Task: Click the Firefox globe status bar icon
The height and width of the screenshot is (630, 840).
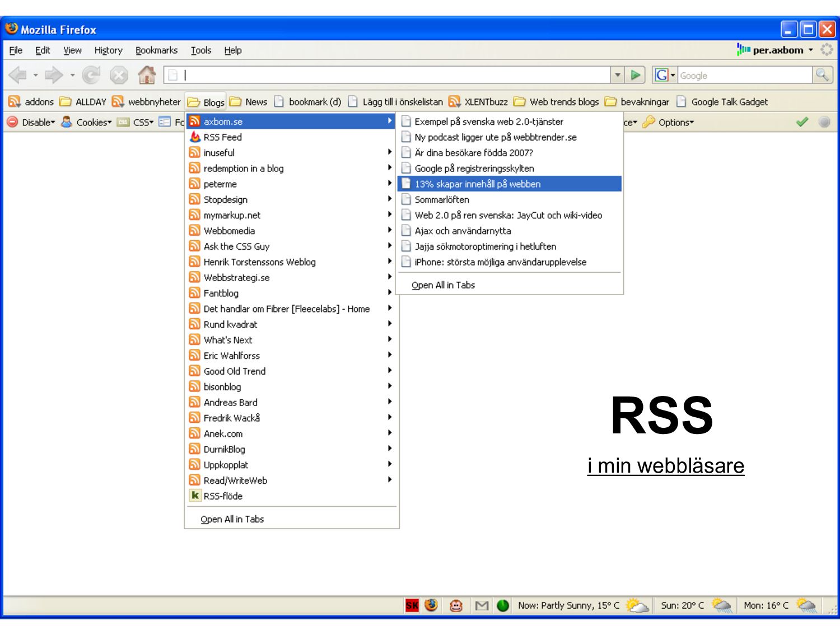Action: 431,605
